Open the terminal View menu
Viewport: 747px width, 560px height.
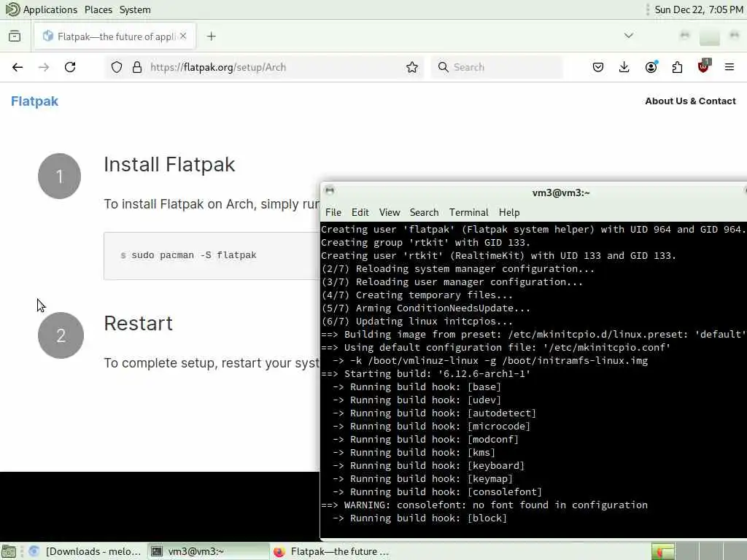390,212
